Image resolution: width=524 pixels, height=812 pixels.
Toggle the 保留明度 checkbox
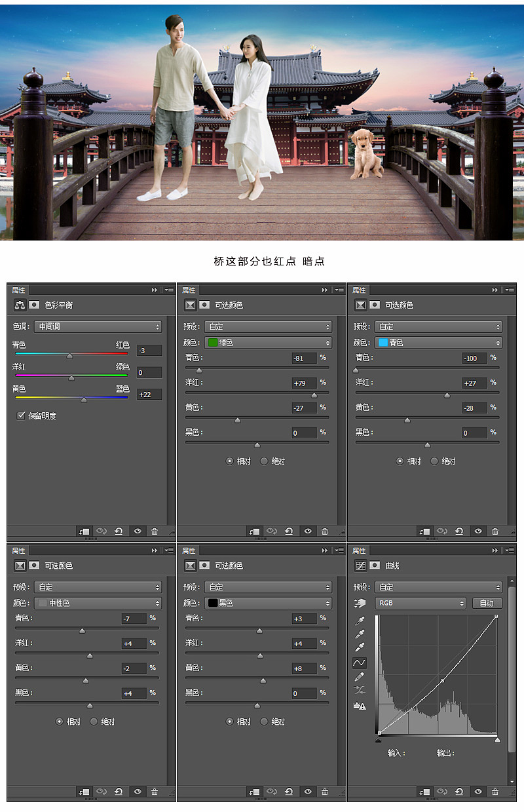click(x=21, y=416)
